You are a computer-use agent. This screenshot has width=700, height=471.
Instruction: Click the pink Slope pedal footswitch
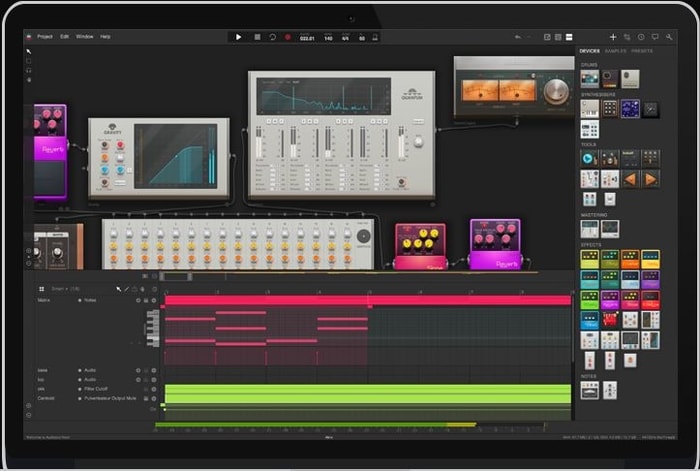pyautogui.click(x=420, y=263)
